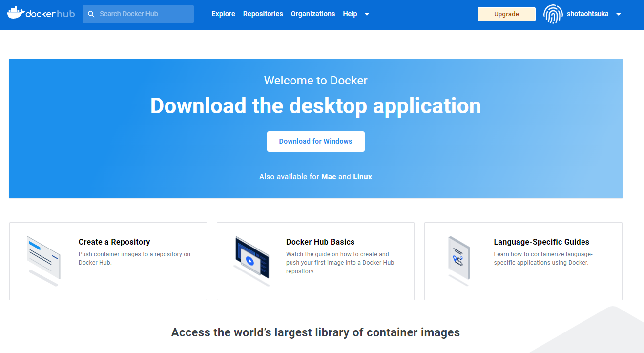The height and width of the screenshot is (353, 644).
Task: Click the shotaohtsuka username
Action: click(x=588, y=14)
